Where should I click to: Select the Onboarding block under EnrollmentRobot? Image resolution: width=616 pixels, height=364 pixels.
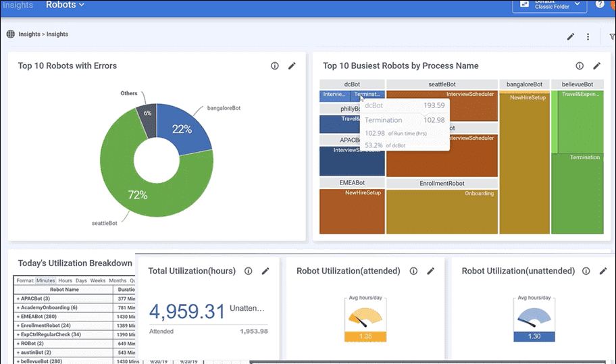(442, 211)
